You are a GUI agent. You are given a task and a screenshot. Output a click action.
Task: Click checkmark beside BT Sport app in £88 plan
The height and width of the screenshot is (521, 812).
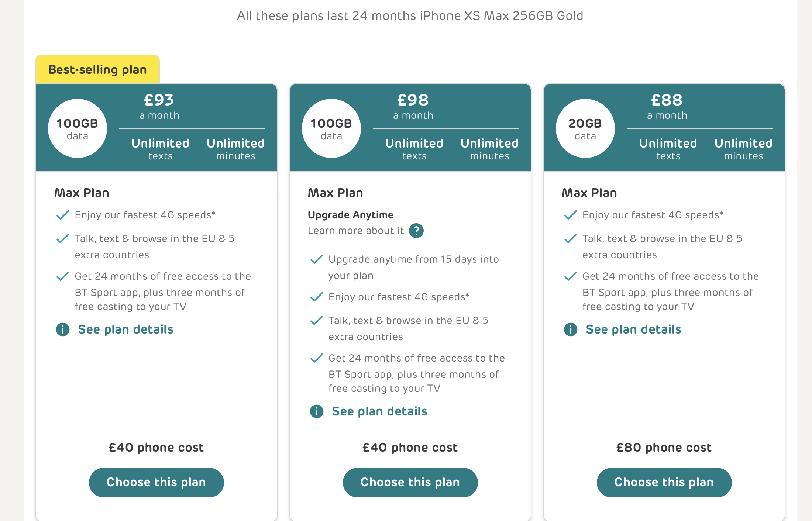pos(571,276)
